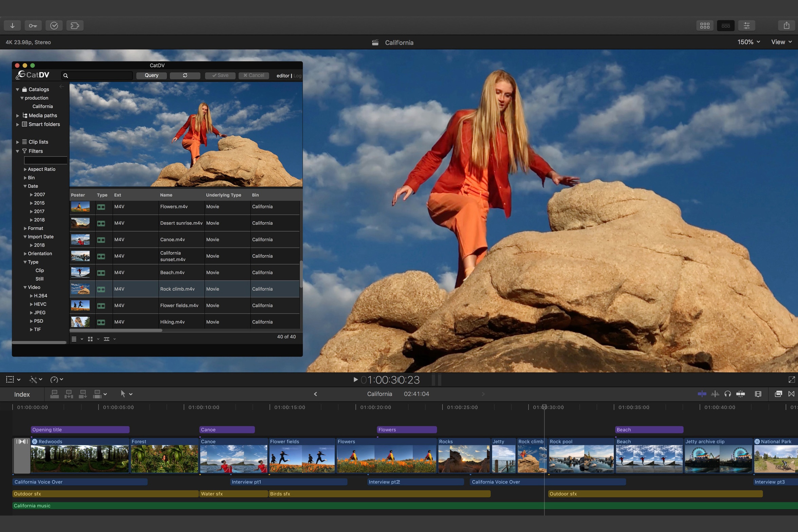Click the Query button in CatDV
This screenshot has height=532, width=798.
(x=151, y=75)
